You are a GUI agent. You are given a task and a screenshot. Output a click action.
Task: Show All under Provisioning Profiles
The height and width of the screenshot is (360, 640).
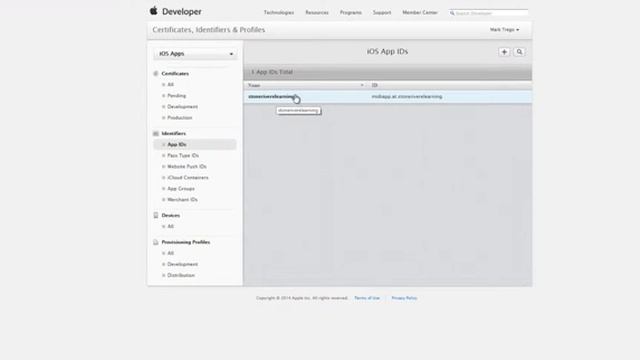tap(170, 253)
